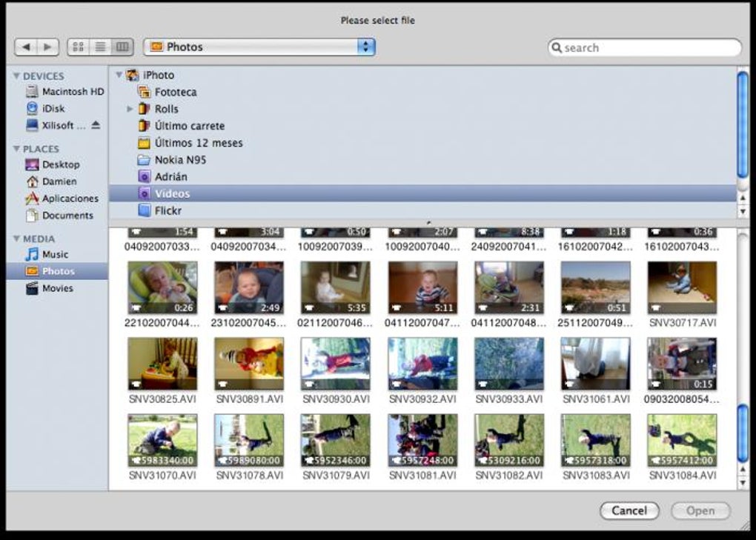Screen dimensions: 756x540
Task: Select the Videos album row
Action: [x=422, y=193]
